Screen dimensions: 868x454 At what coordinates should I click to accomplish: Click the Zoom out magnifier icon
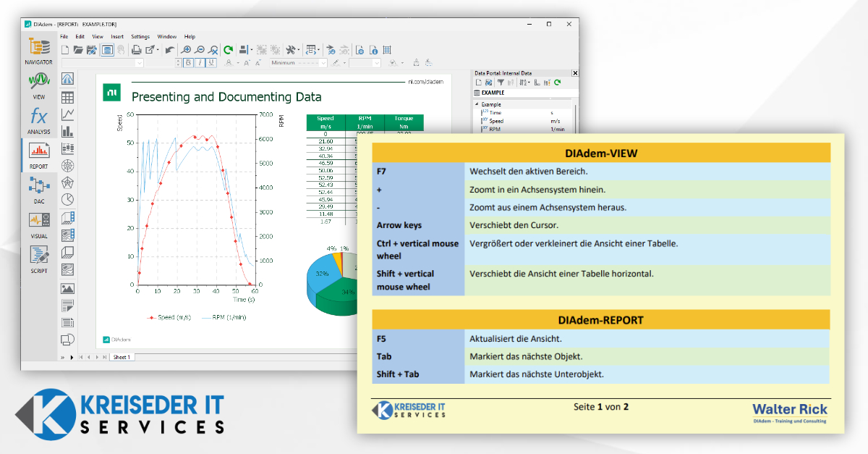(x=200, y=50)
